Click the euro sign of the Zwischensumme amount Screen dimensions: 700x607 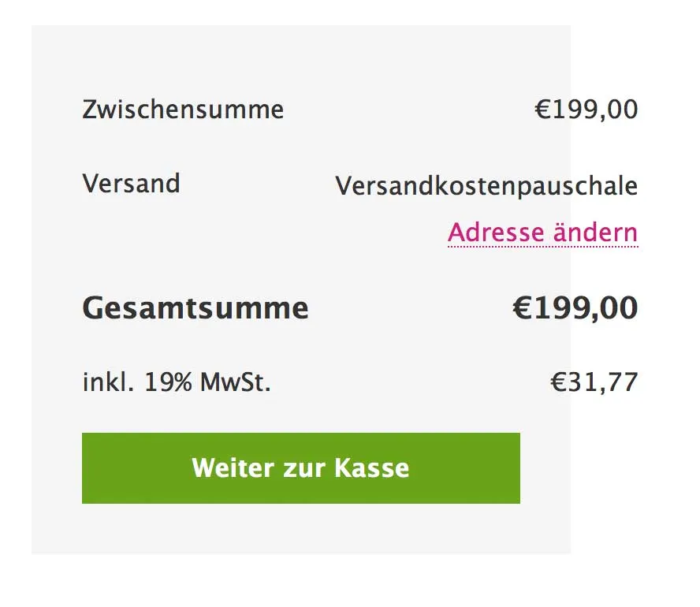coord(542,110)
